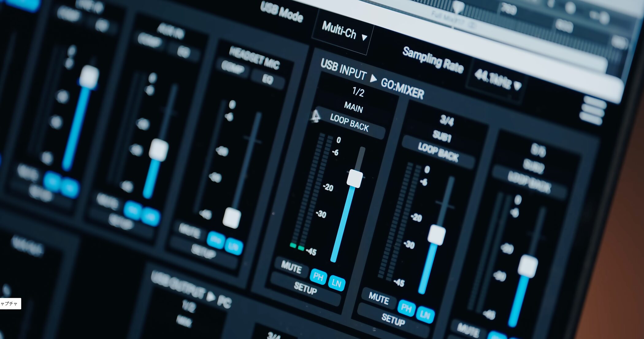Toggle PH routing on 3/4 SUB1 channel
Viewport: 644px width, 339px height.
[406, 307]
